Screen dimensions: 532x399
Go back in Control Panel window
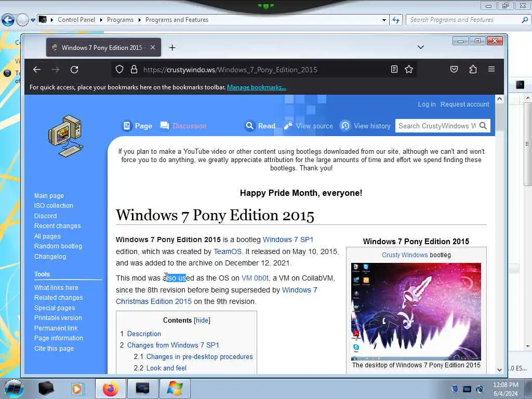pyautogui.click(x=8, y=20)
